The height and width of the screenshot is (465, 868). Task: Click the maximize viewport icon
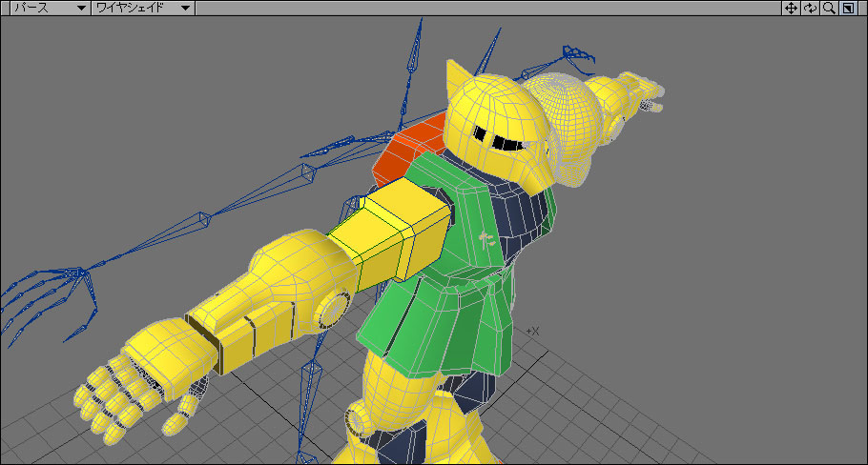coord(848,8)
